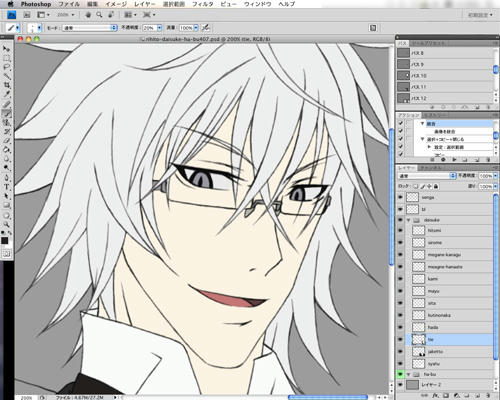
Task: Uncheck the first action checkbox in the Actions panel
Action: tap(401, 123)
